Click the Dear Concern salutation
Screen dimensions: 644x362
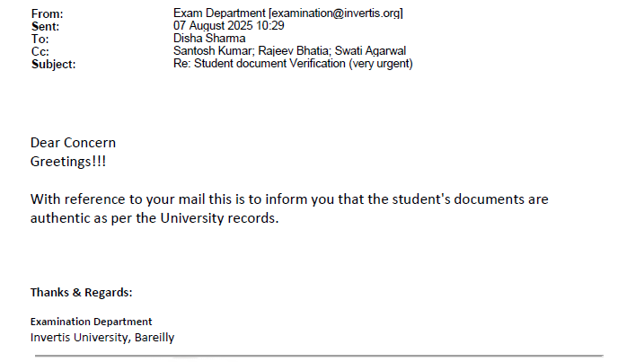[73, 143]
